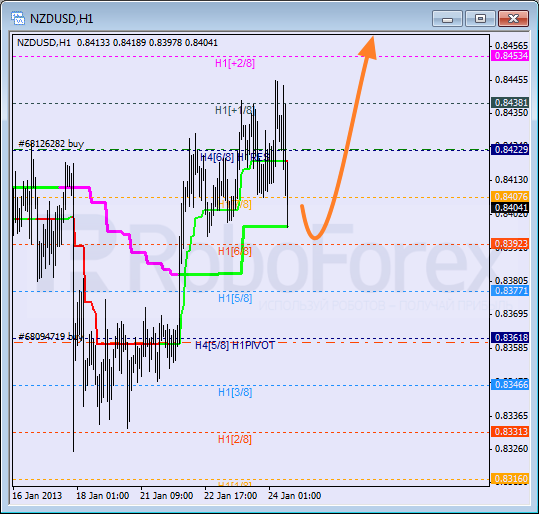Click the 0.84381 price level tag
This screenshot has width=539, height=514.
510,102
